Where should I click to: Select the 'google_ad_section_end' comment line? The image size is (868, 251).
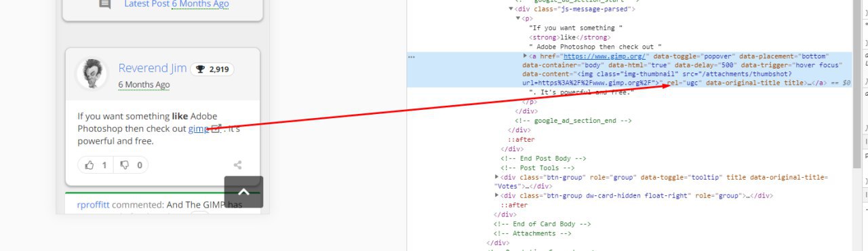coord(573,121)
